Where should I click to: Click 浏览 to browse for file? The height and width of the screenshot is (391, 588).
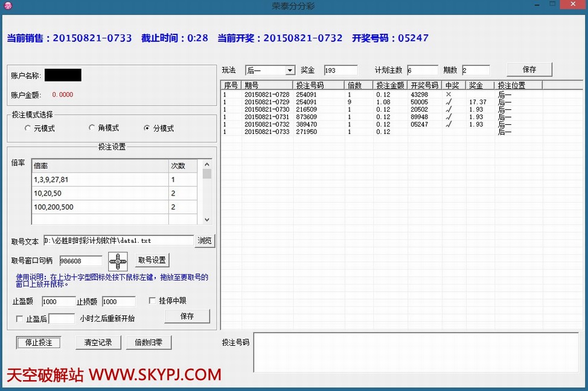coord(205,241)
